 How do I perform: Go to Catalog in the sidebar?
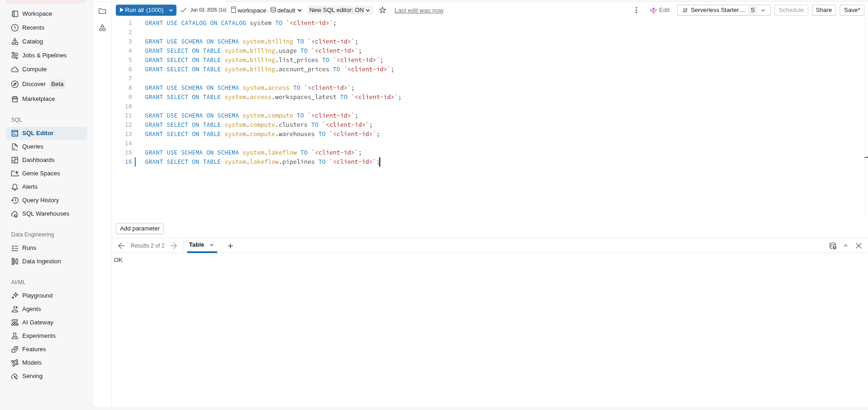click(x=46, y=42)
